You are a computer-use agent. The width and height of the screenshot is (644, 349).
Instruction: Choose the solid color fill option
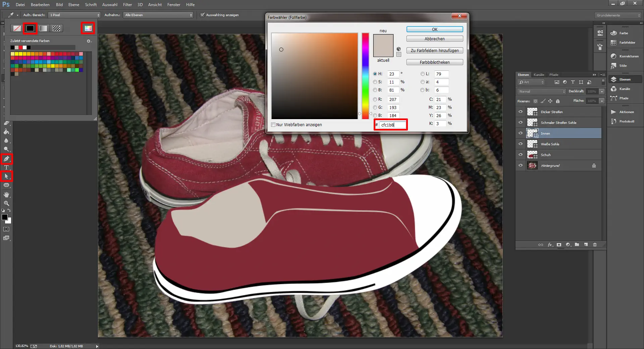point(30,29)
